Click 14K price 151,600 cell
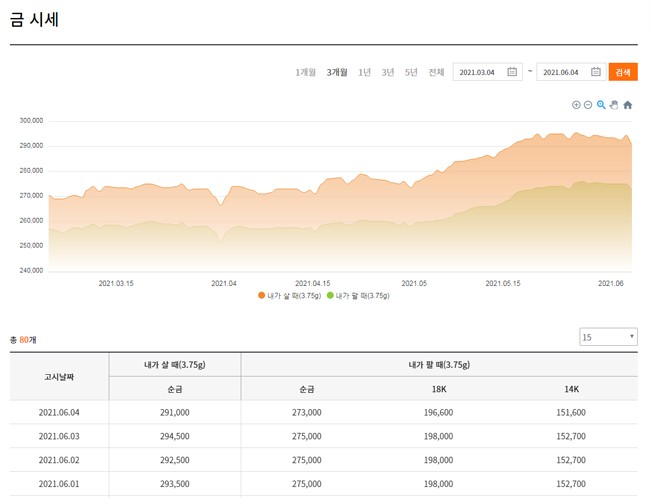650x498 pixels. tap(571, 413)
